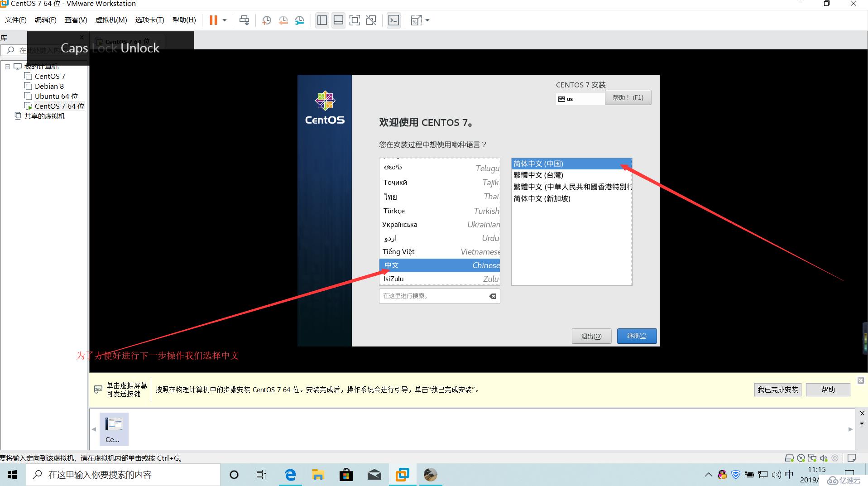Clear the language search box
The image size is (868, 486).
493,296
